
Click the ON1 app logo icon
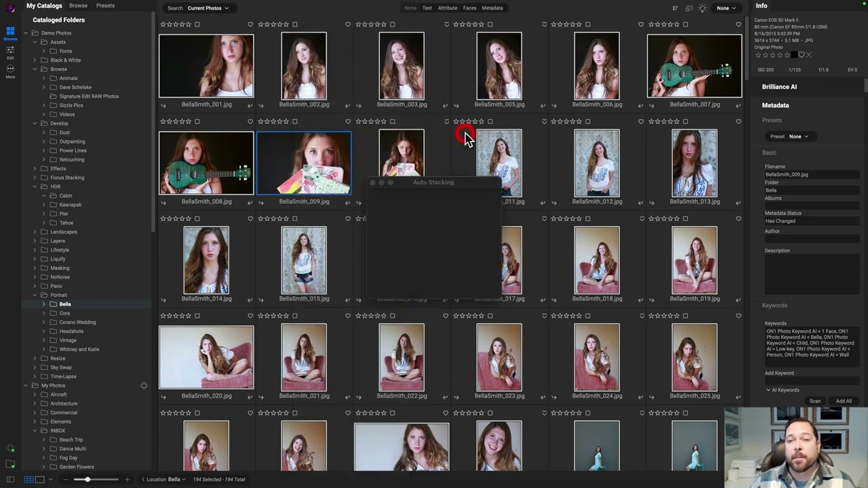10,8
